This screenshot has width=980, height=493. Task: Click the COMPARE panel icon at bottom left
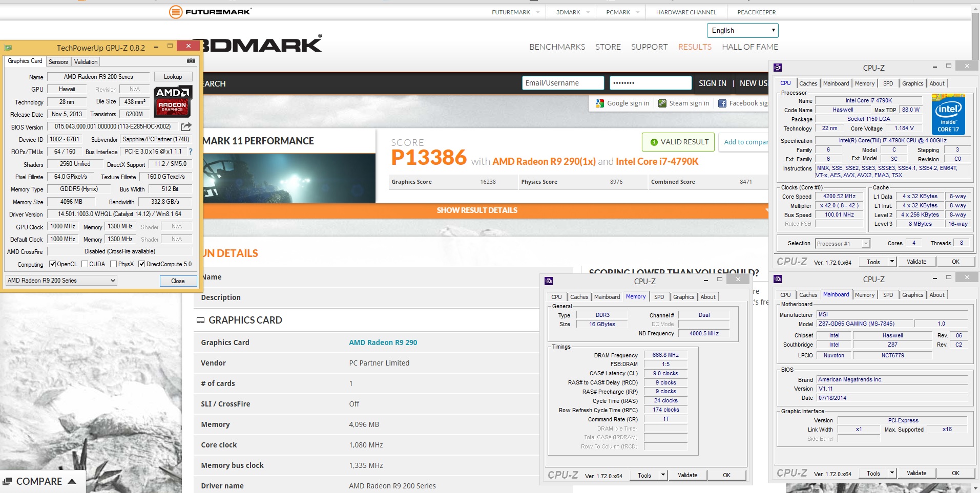[x=7, y=481]
